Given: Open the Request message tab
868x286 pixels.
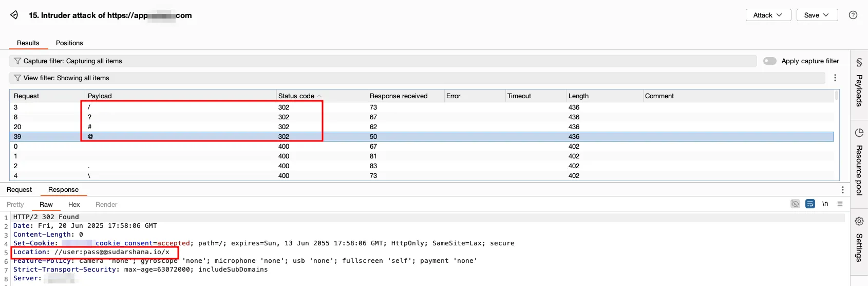Looking at the screenshot, I should pyautogui.click(x=19, y=189).
